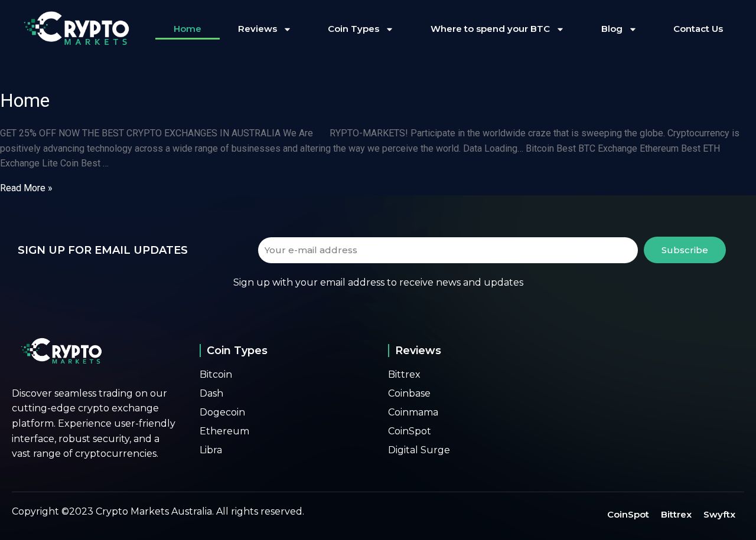
Task: Open the Digital Surge review link
Action: (419, 450)
